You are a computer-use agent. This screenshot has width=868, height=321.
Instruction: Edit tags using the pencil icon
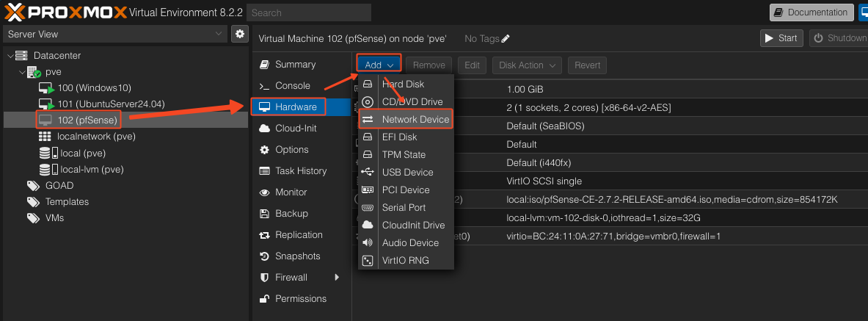505,39
